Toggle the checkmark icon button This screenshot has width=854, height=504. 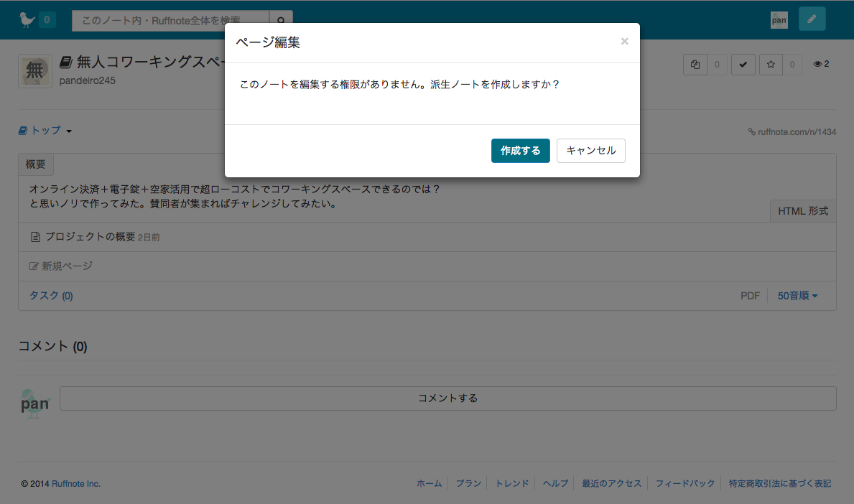click(743, 65)
